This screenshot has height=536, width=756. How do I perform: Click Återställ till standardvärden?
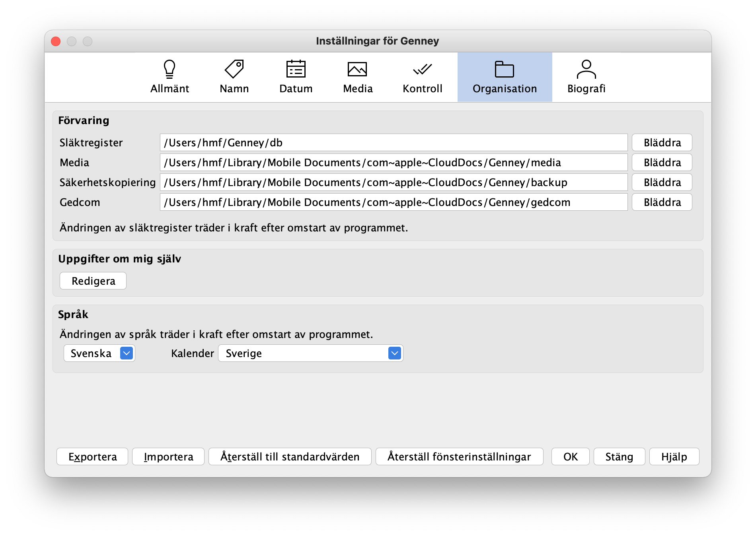point(290,456)
